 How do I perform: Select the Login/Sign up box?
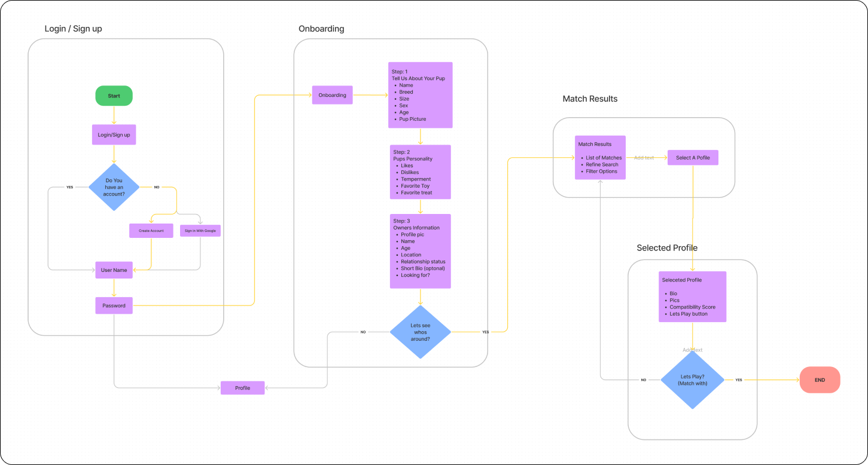[x=114, y=134]
